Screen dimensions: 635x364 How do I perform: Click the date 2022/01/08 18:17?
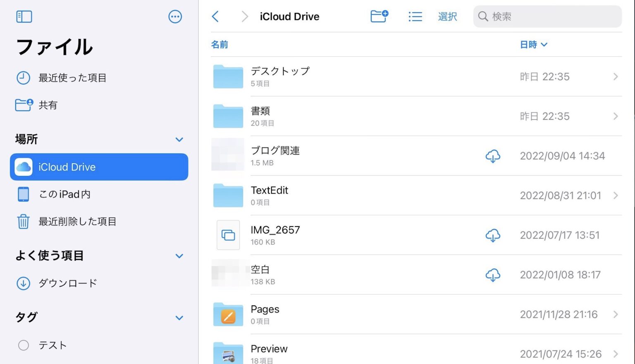click(x=560, y=275)
